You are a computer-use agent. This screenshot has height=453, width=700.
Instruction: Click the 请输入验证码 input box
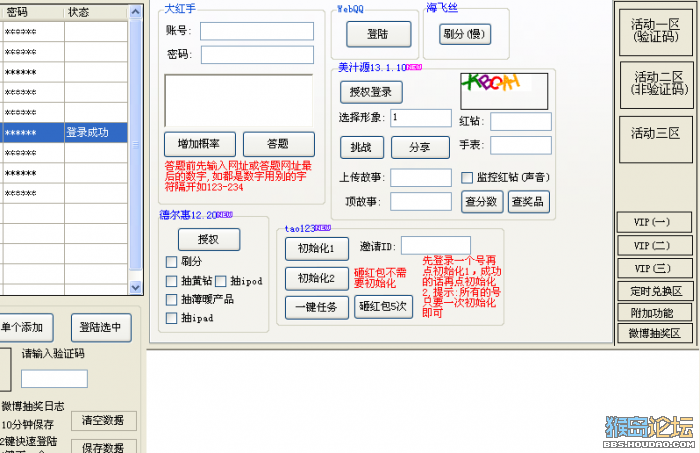tap(54, 379)
